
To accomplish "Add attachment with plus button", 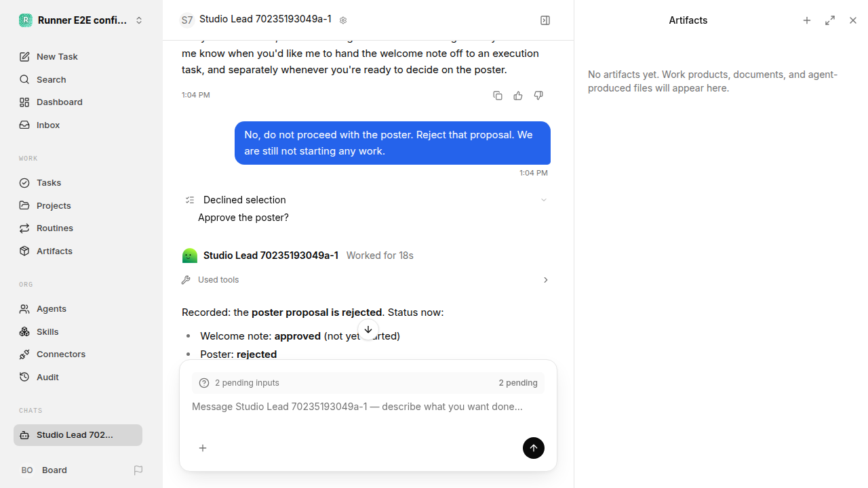I will [203, 448].
